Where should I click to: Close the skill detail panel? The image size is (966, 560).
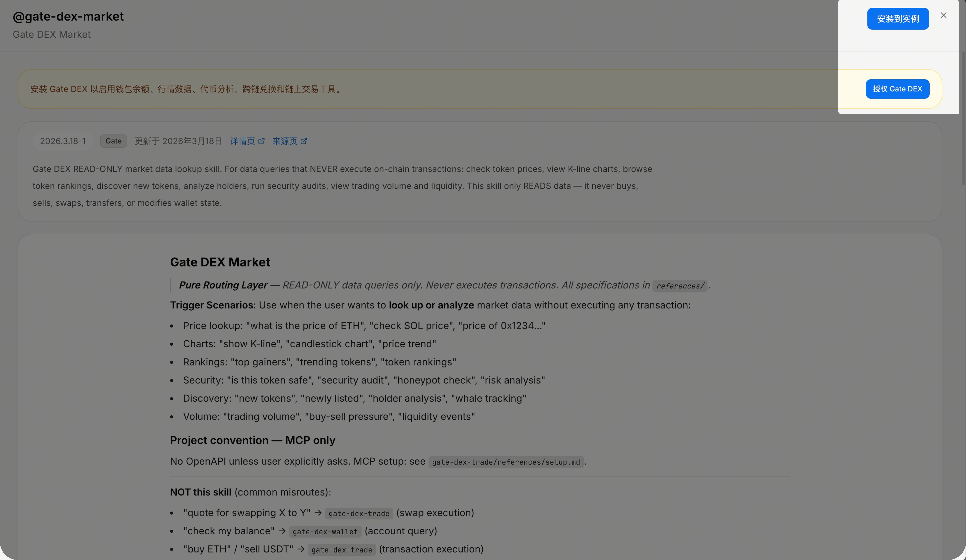[x=943, y=15]
